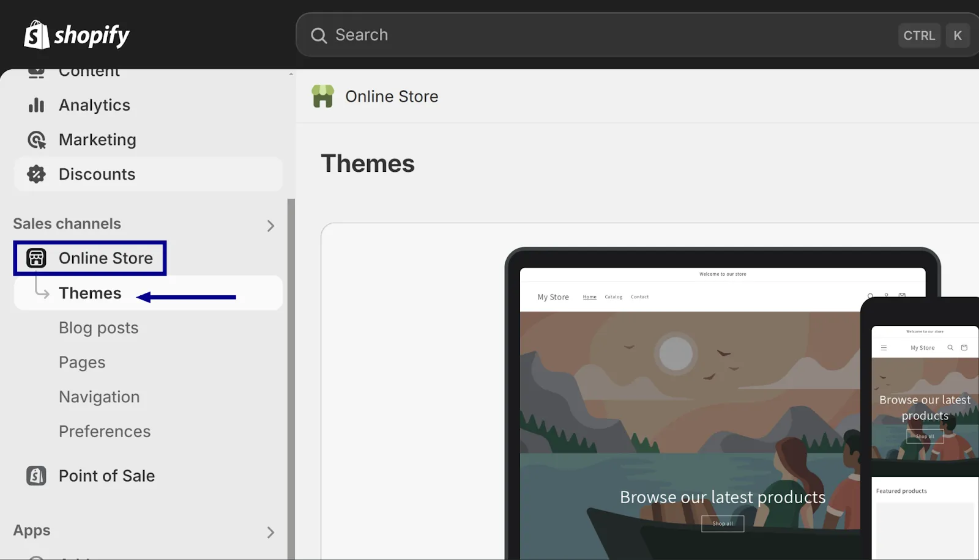Click Catalog link in desktop theme preview

point(613,297)
